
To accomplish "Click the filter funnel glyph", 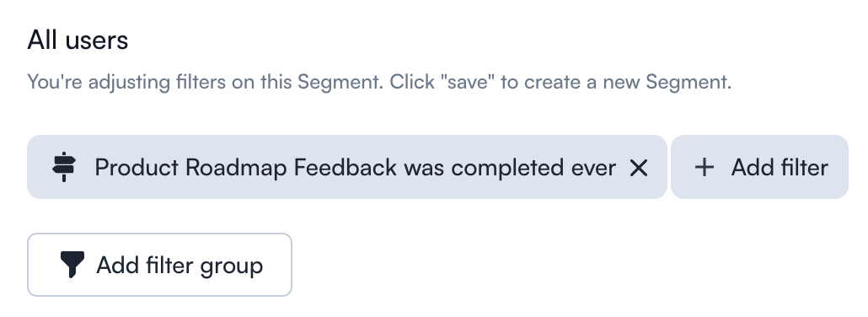I will click(x=72, y=265).
